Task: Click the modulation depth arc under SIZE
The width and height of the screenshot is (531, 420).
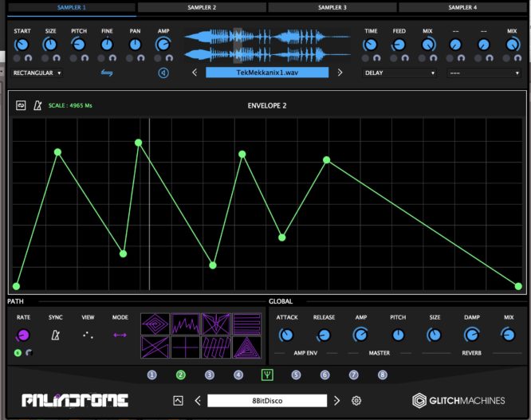Action: [x=57, y=58]
